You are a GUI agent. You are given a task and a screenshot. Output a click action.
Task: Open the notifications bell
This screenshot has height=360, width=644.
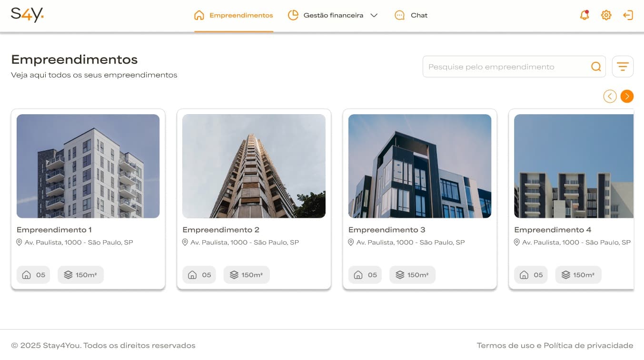point(585,15)
